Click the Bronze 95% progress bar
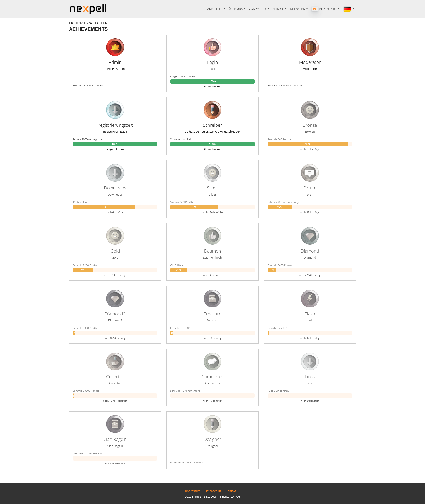425x504 pixels. [x=310, y=144]
